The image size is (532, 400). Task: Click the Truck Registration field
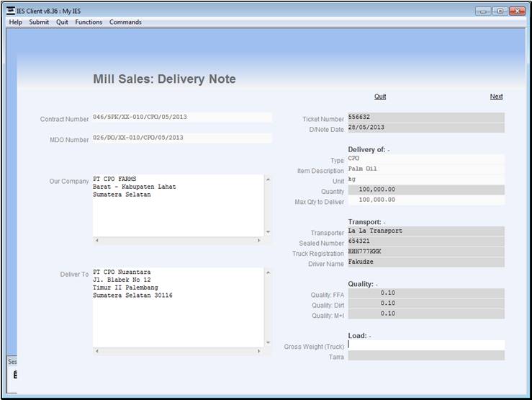point(426,252)
